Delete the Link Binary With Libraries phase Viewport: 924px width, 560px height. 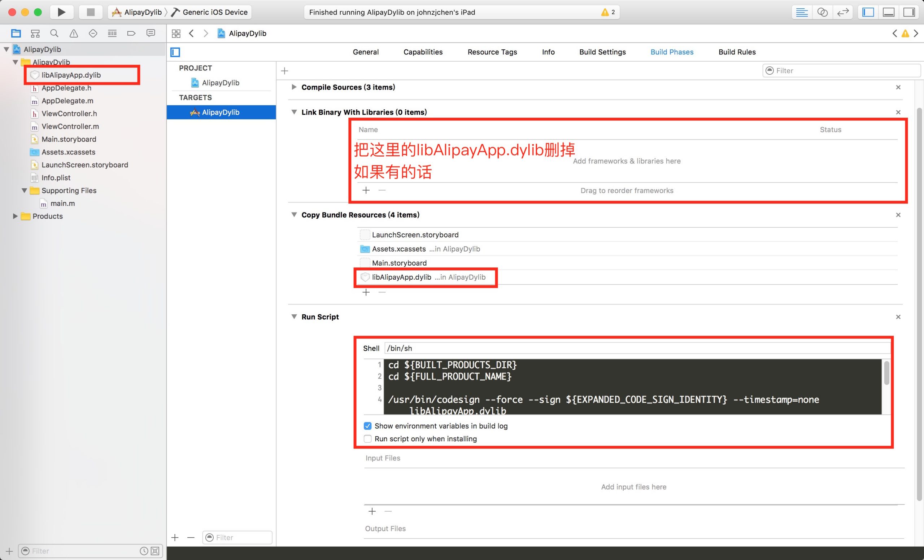tap(898, 113)
